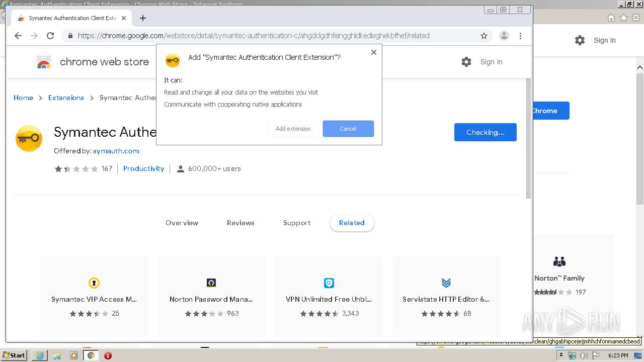Go to Extensions breadcrumb

tap(66, 98)
